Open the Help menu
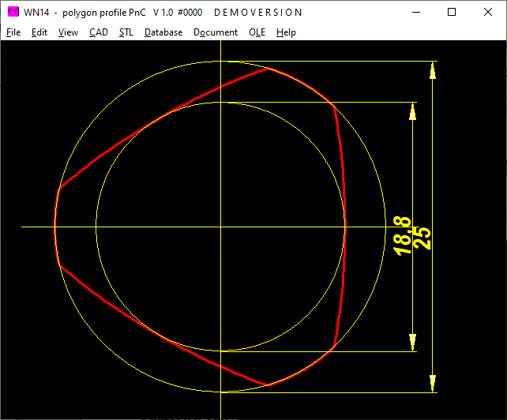The image size is (507, 420). (x=286, y=32)
